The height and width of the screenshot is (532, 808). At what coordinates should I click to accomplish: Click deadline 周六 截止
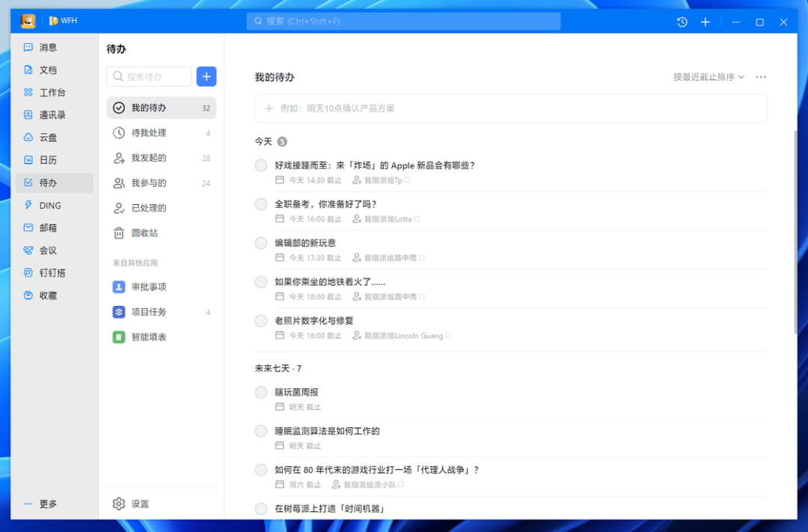298,485
